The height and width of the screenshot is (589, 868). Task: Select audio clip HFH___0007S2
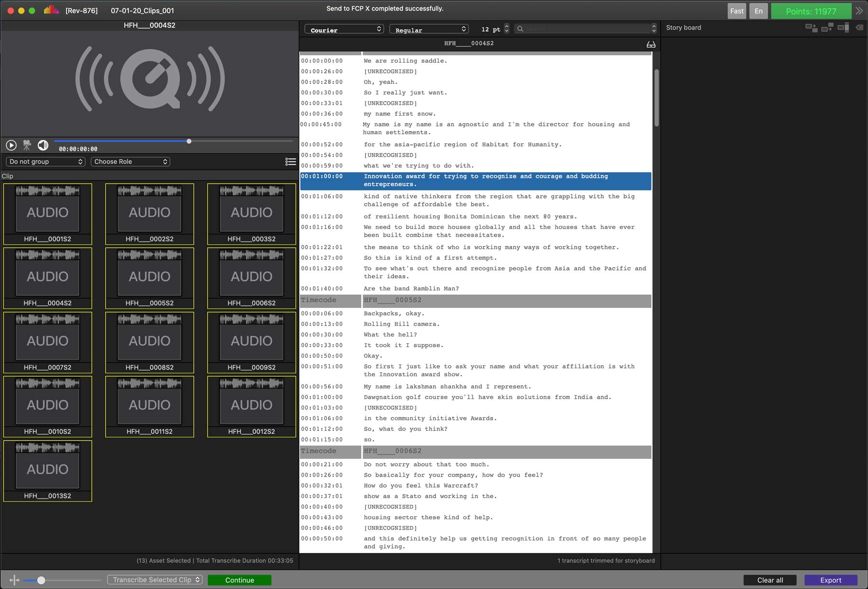point(48,342)
